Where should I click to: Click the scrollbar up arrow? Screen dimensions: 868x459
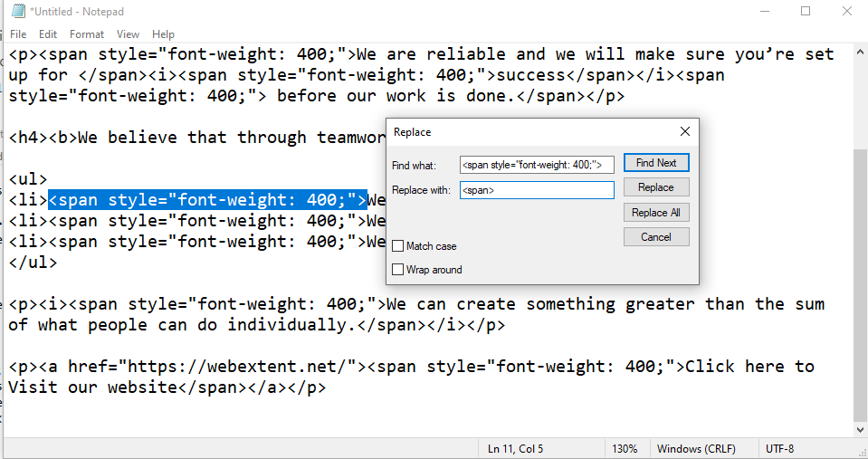[x=860, y=52]
